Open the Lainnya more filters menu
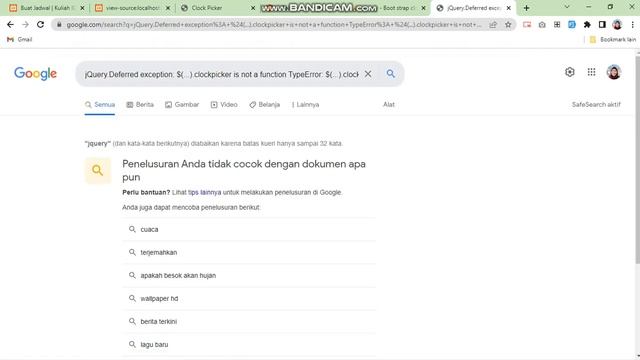 305,104
